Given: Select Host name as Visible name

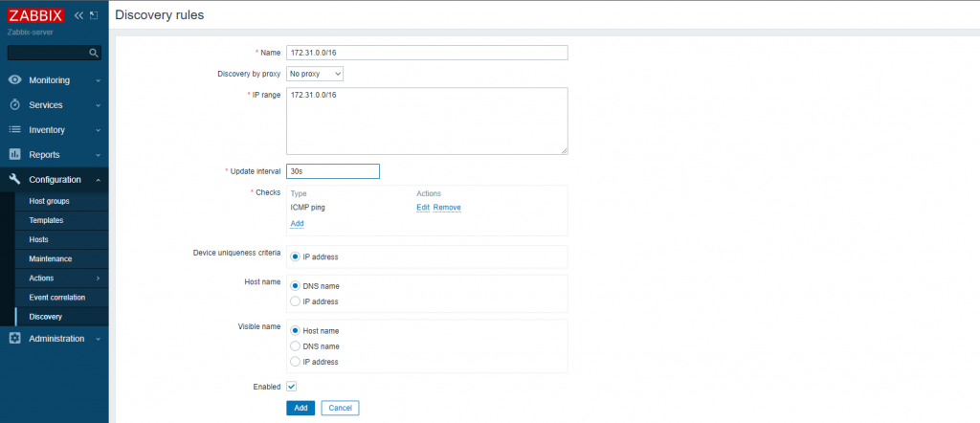Looking at the screenshot, I should pos(295,331).
